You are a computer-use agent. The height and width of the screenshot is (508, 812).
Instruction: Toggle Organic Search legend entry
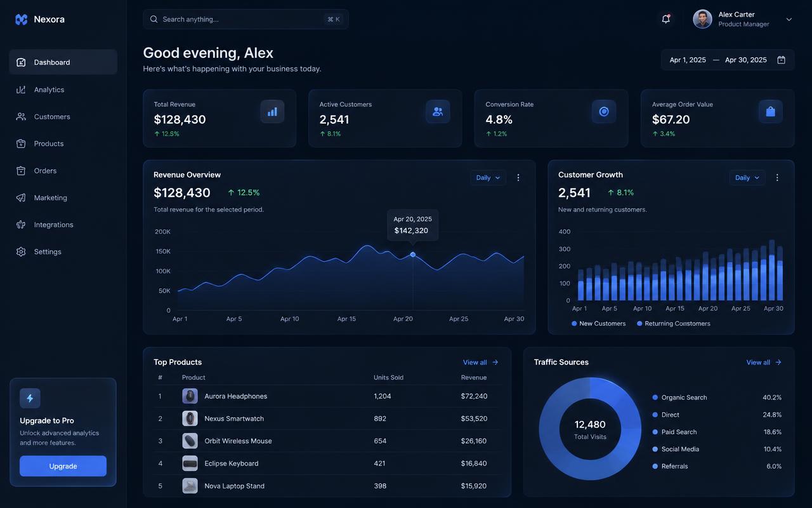tap(679, 398)
